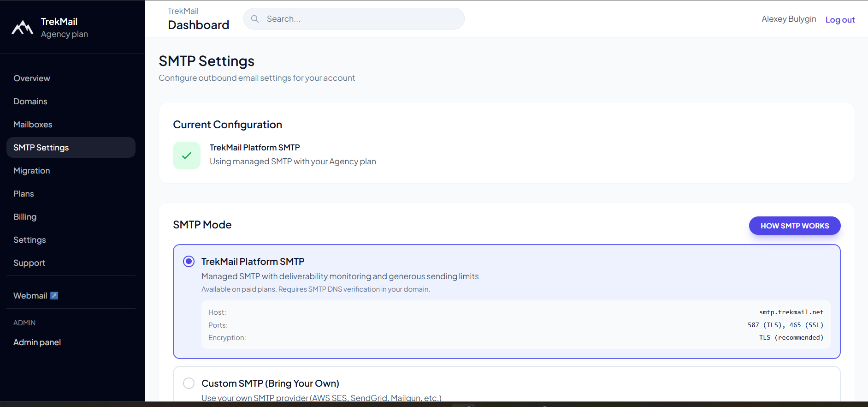
Task: Click the Webmail external link icon
Action: point(54,296)
